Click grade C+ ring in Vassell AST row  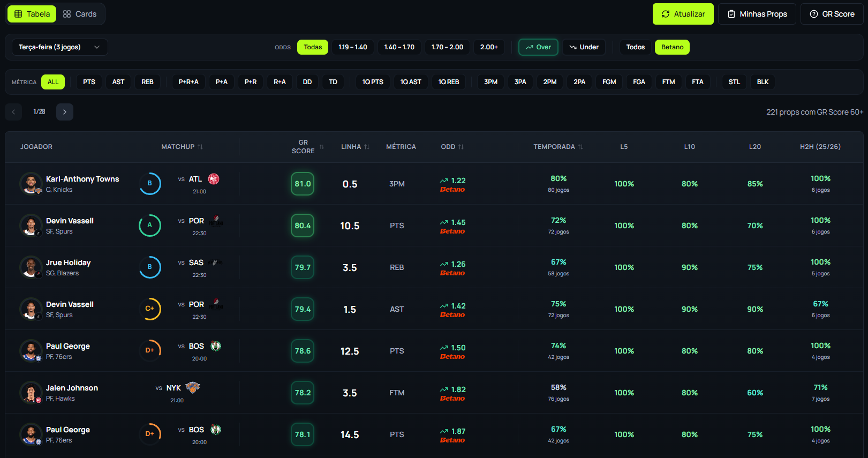click(150, 309)
